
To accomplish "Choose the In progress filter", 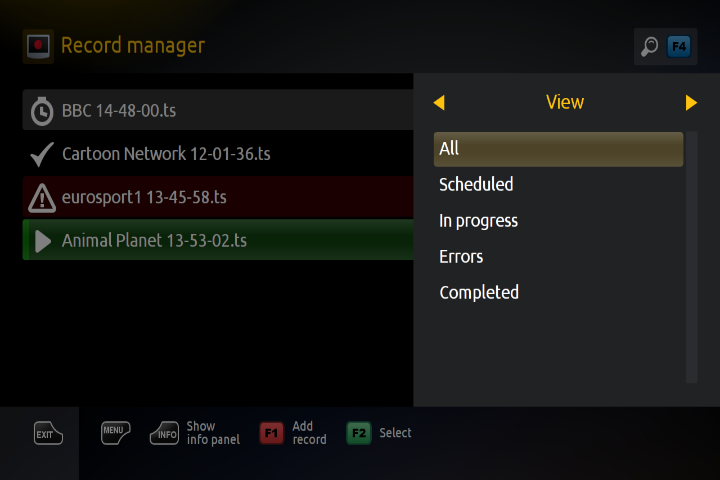I will (479, 221).
